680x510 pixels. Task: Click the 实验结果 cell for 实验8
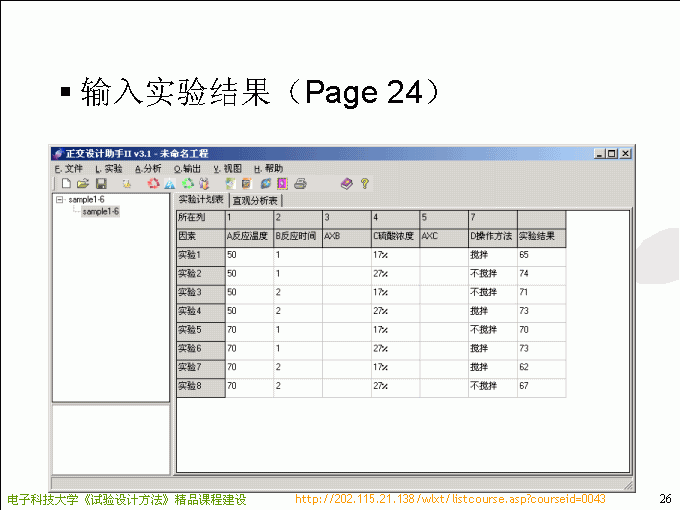541,386
